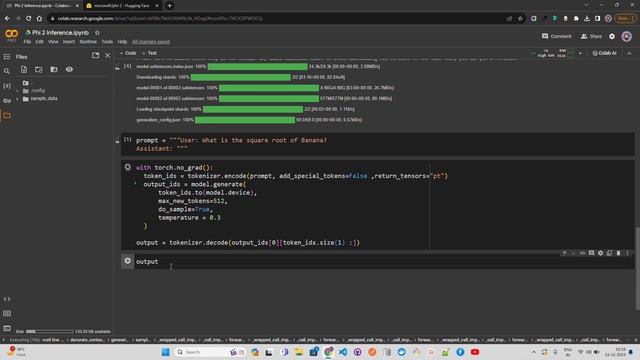Open the Colab AI assistant
The width and height of the screenshot is (640, 360).
coord(604,53)
